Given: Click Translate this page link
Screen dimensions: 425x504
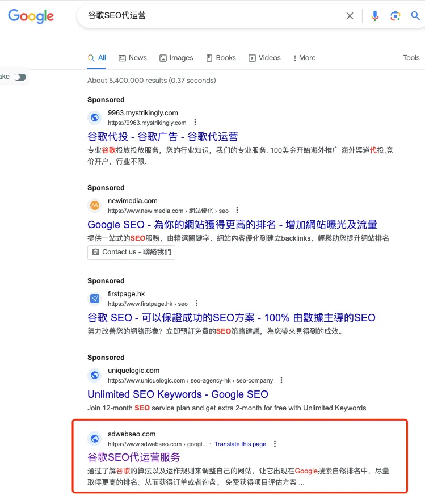Looking at the screenshot, I should click(x=240, y=444).
